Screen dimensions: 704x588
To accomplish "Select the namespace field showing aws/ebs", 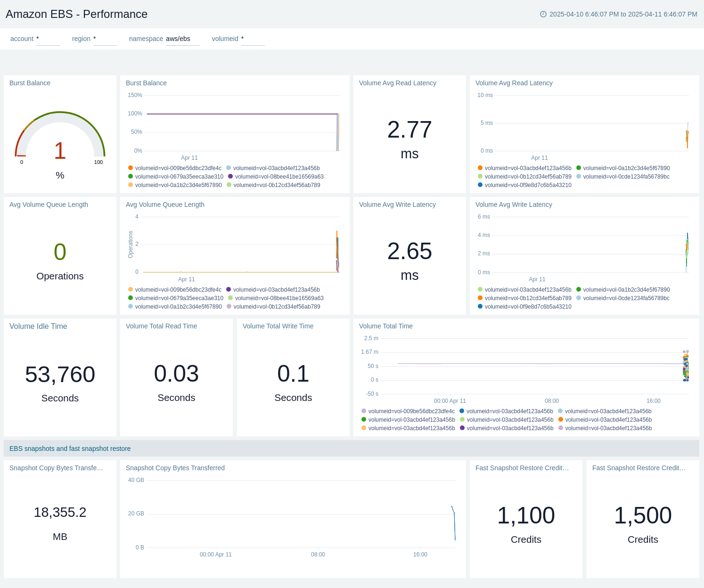I will pos(182,39).
